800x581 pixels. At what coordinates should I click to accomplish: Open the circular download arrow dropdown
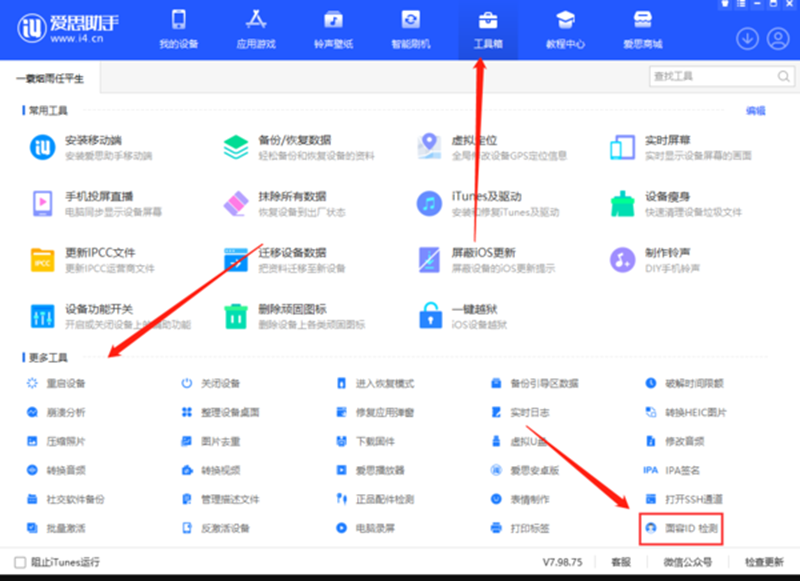(747, 38)
